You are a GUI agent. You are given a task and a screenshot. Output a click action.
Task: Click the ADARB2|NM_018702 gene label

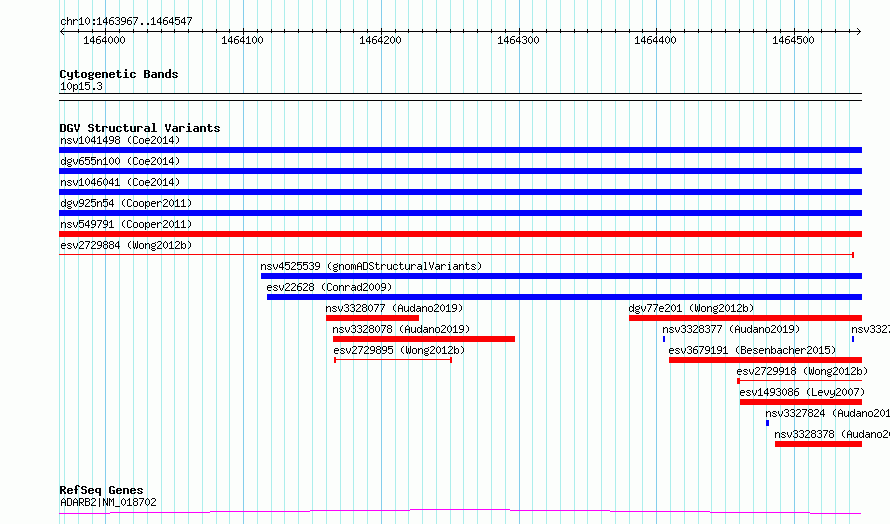click(x=108, y=502)
